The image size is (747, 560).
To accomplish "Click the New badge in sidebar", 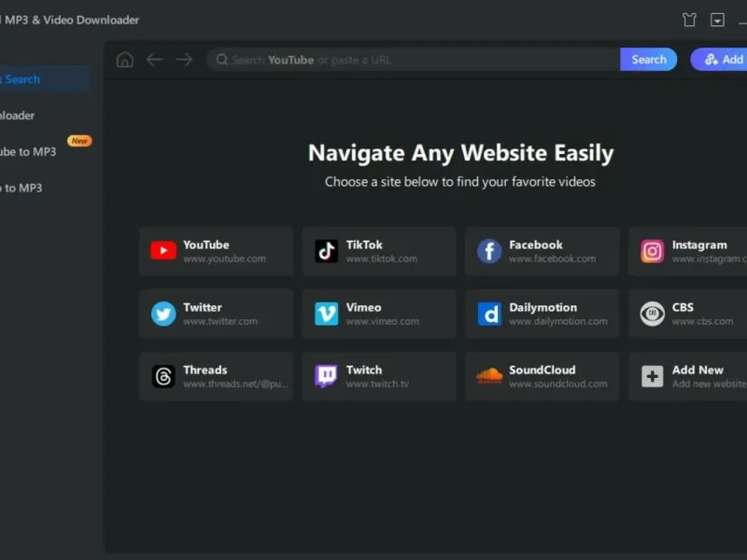I will [79, 141].
